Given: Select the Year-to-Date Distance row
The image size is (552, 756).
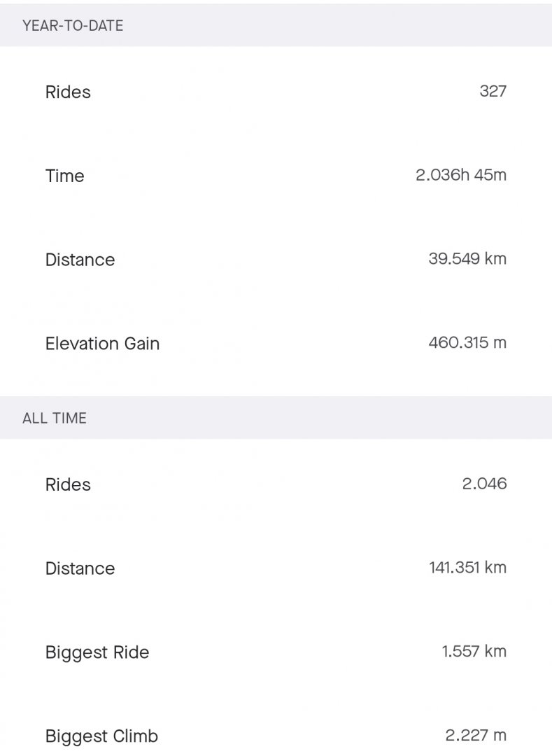Looking at the screenshot, I should tap(276, 260).
